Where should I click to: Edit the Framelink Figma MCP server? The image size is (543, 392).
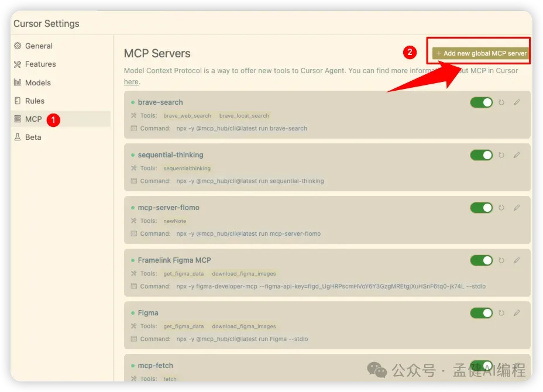[516, 260]
